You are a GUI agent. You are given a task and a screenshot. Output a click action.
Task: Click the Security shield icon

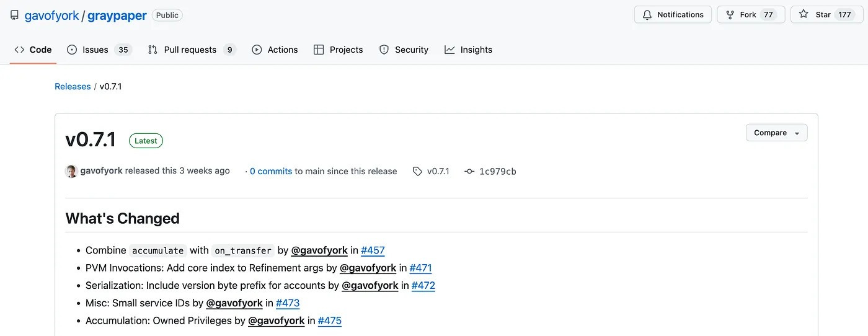tap(384, 50)
